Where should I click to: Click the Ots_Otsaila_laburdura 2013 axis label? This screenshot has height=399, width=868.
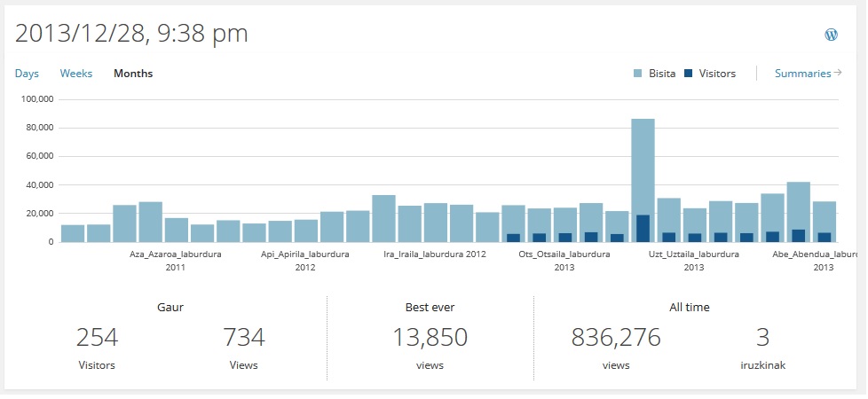pos(564,260)
